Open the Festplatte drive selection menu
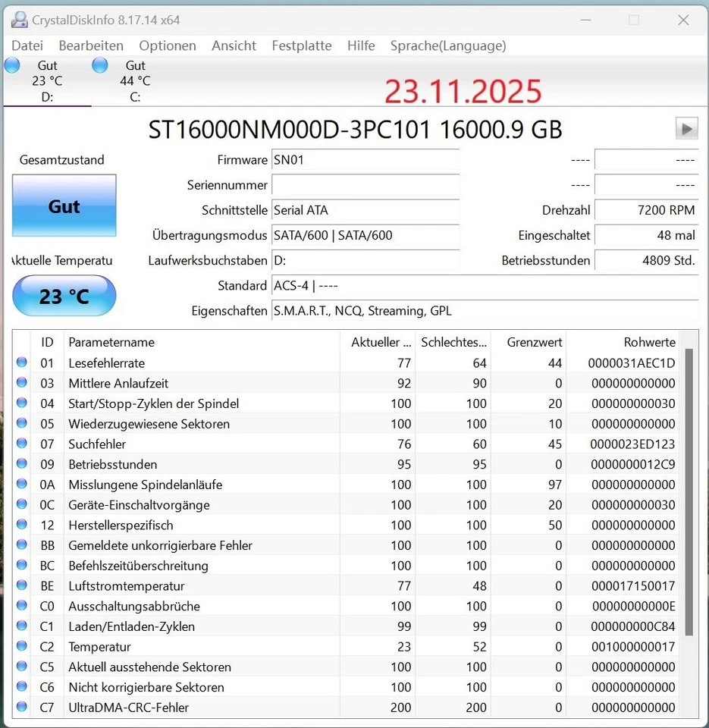This screenshot has width=709, height=728. [x=301, y=45]
